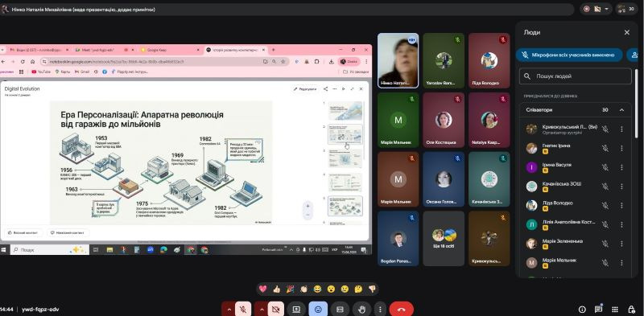644x316 pixels.
Task: Toggle captions in the bottom toolbar
Action: pos(340,310)
